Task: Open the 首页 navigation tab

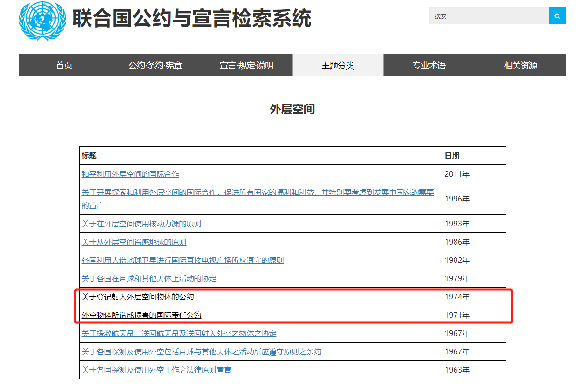Action: pos(64,65)
